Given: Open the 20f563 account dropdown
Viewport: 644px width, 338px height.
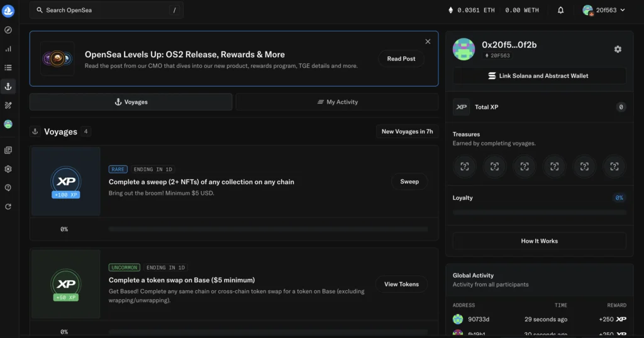Looking at the screenshot, I should pyautogui.click(x=604, y=10).
